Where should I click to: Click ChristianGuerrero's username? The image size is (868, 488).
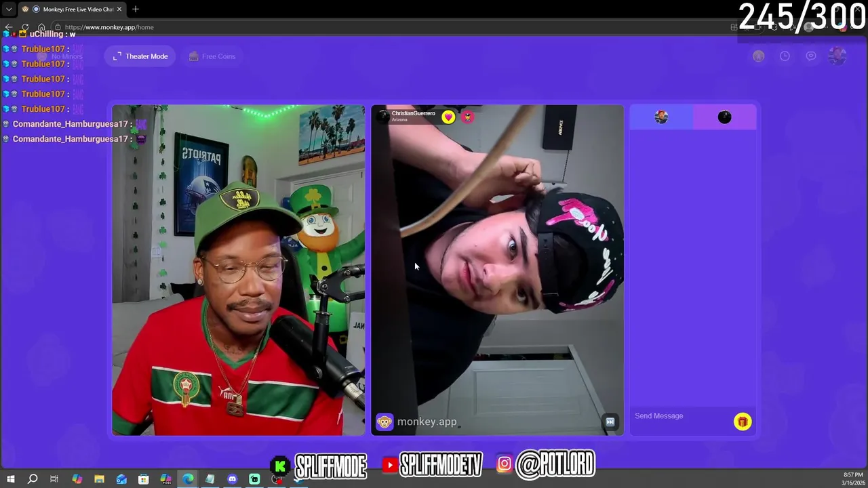tap(413, 113)
